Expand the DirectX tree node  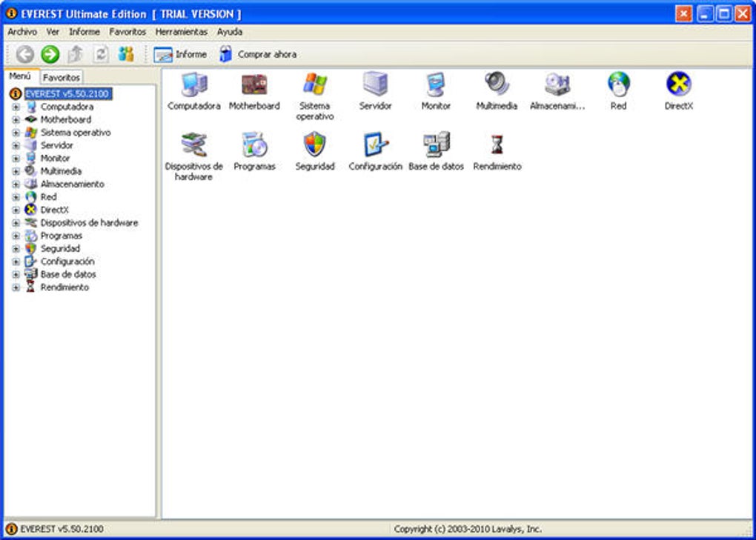click(x=16, y=210)
